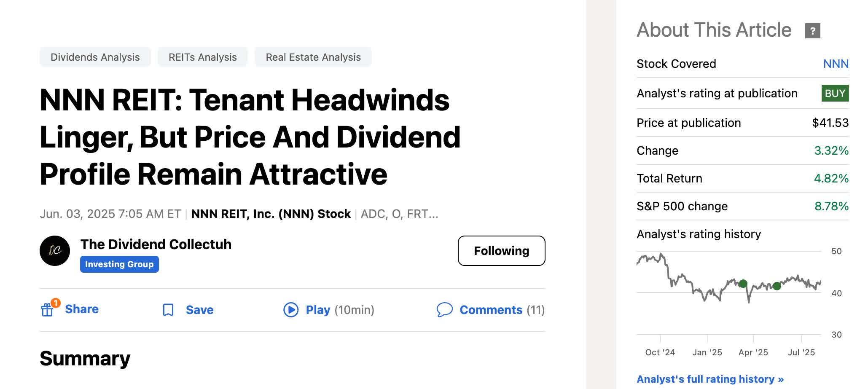Expand the truncated ADC, O, FRT ticker list
868x389 pixels.
399,214
